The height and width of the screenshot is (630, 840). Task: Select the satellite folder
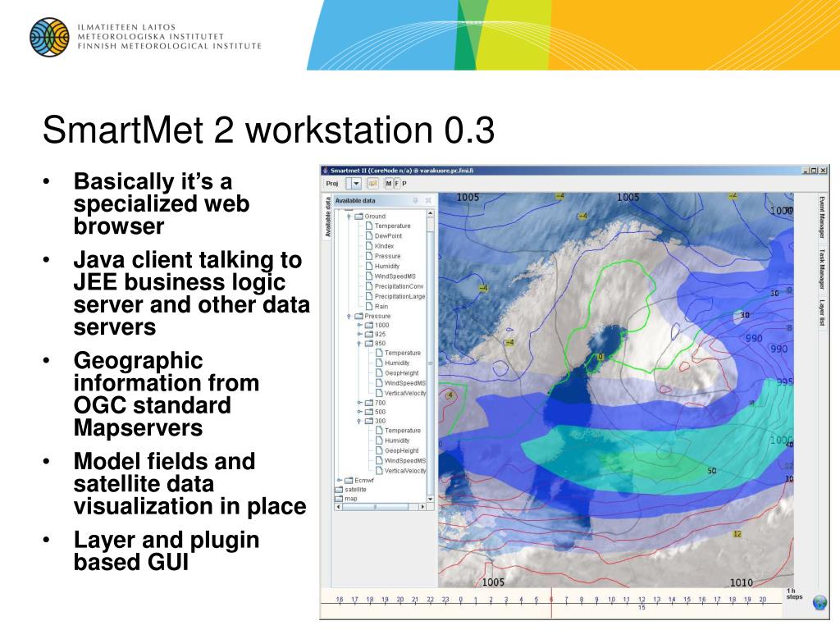pyautogui.click(x=351, y=490)
